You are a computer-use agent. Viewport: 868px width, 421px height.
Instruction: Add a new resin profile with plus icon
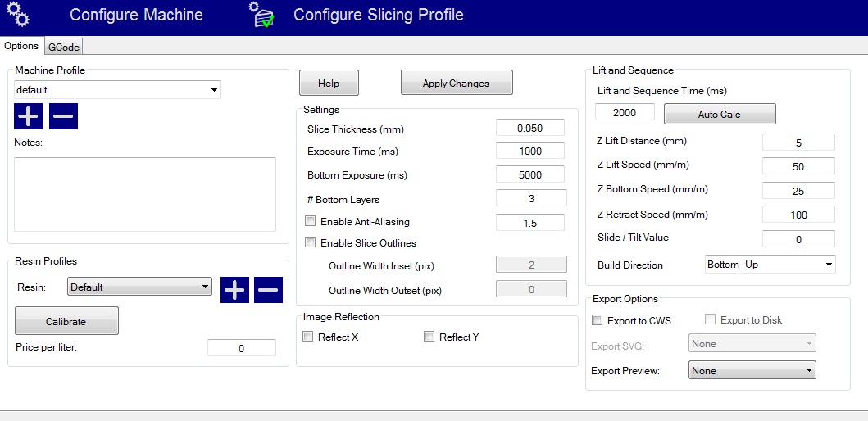234,288
